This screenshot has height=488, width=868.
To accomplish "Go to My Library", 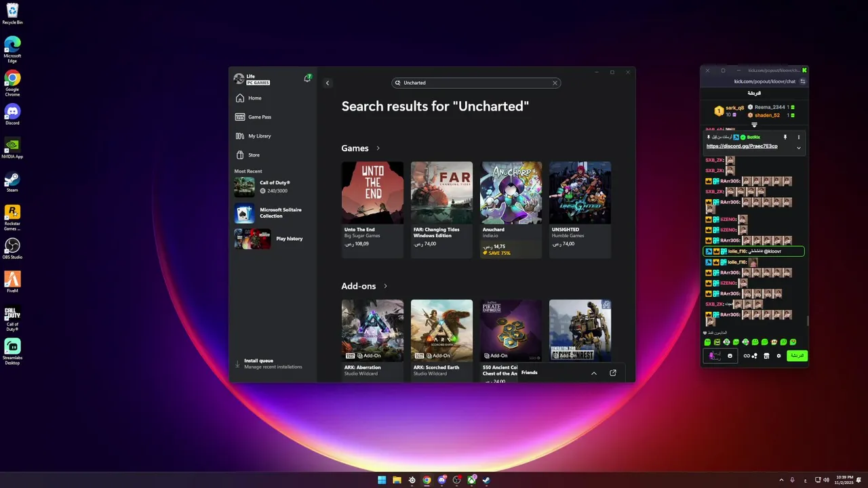I will 253,136.
